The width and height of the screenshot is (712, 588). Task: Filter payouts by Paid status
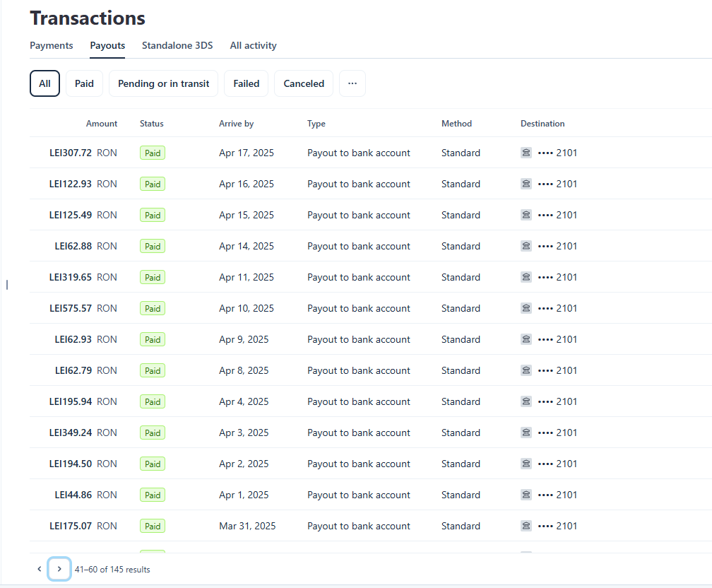click(x=85, y=83)
